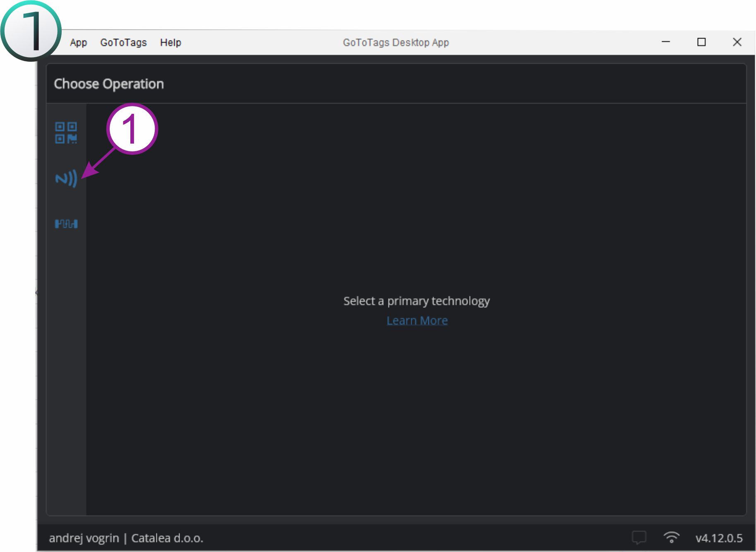
Task: Minimize the GoToTags Desktop App window
Action: tap(666, 42)
